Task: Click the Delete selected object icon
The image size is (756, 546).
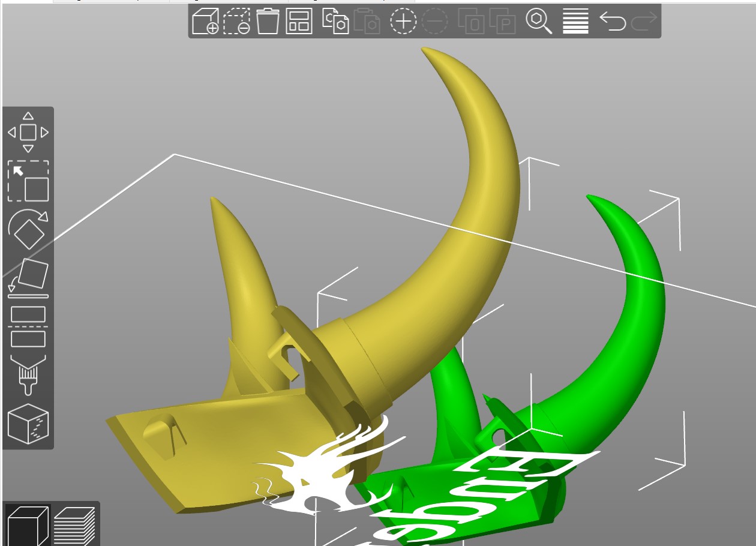Action: coord(236,22)
